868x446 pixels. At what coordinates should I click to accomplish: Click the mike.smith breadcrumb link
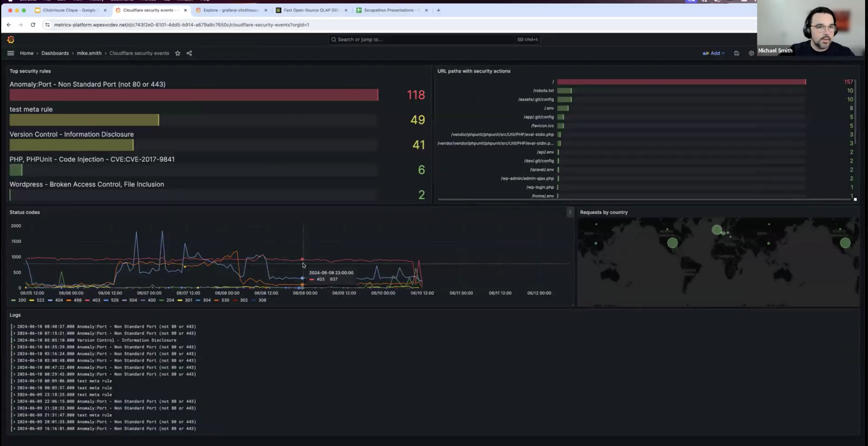click(89, 53)
